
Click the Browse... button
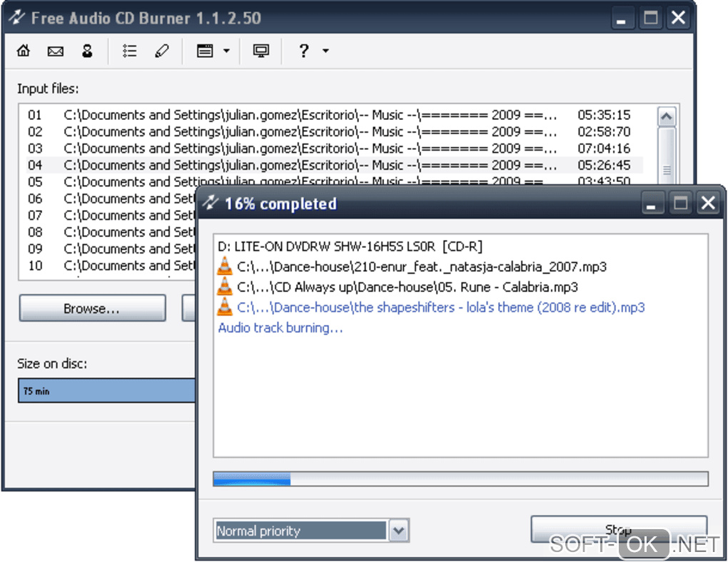92,308
